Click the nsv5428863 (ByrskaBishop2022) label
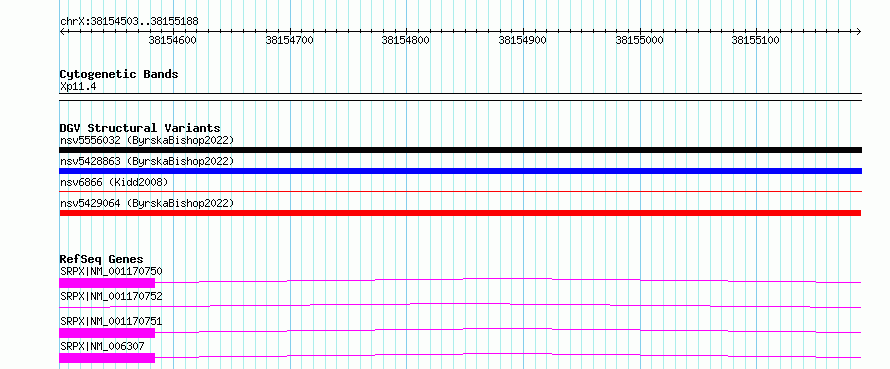890x369 pixels. 147,161
